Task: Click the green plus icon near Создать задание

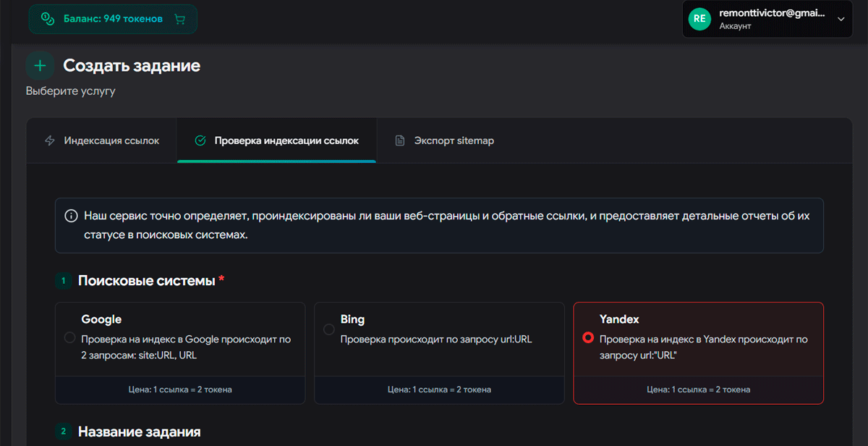Action: (x=40, y=65)
